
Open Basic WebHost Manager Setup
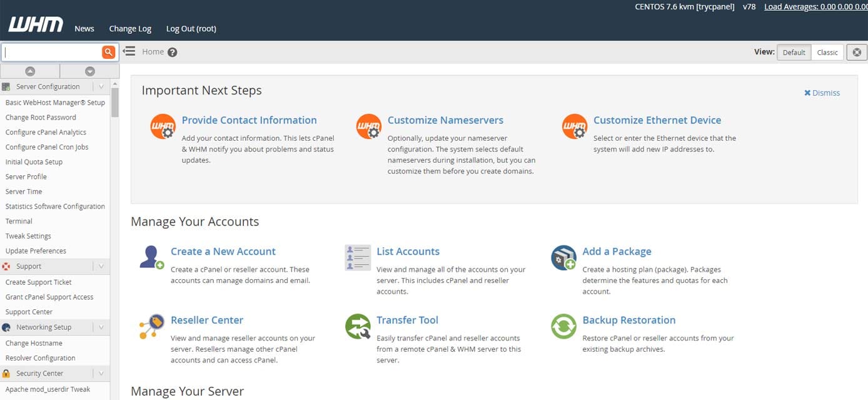tap(55, 103)
